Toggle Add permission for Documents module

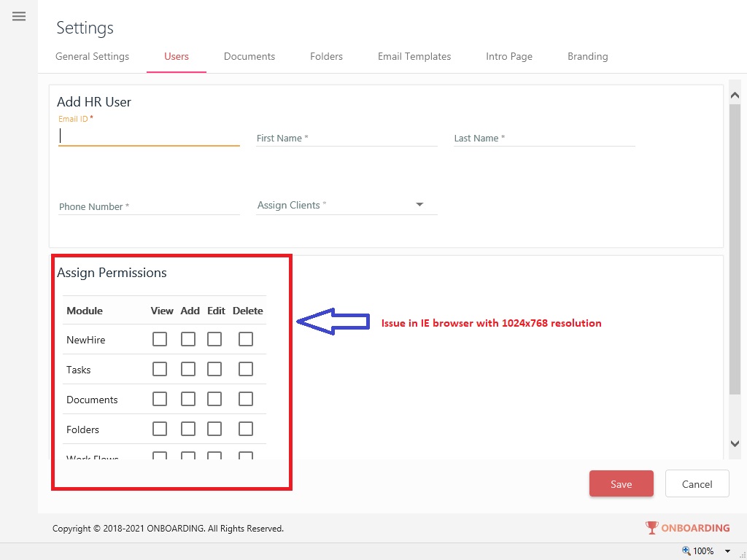[x=188, y=399]
